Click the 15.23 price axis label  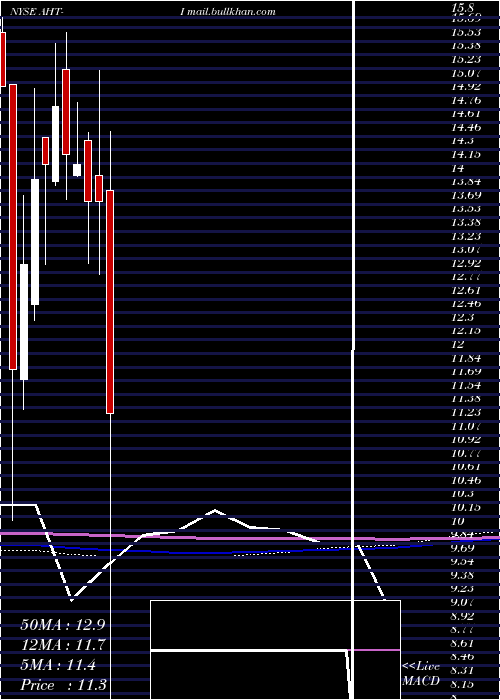(466, 59)
